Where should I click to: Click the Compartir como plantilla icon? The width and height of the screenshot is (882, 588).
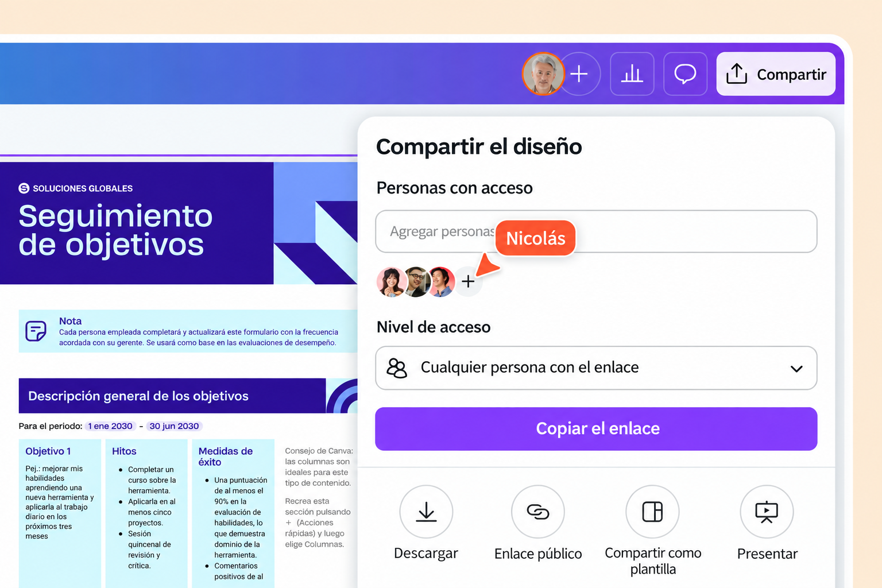652,512
